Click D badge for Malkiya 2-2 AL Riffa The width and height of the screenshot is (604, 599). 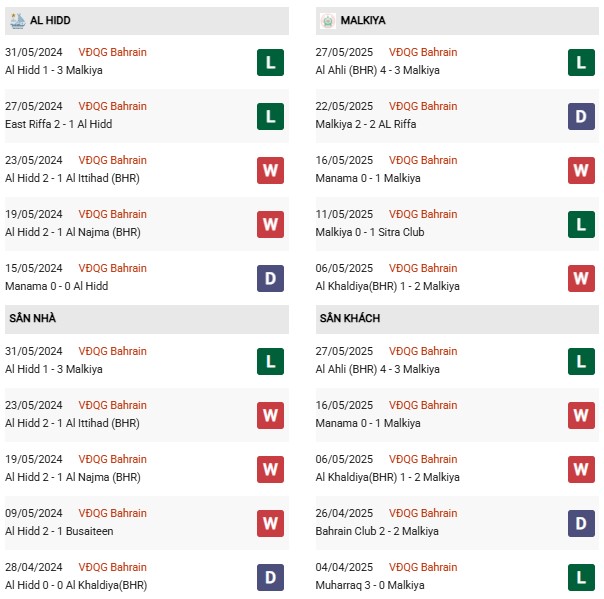click(581, 116)
